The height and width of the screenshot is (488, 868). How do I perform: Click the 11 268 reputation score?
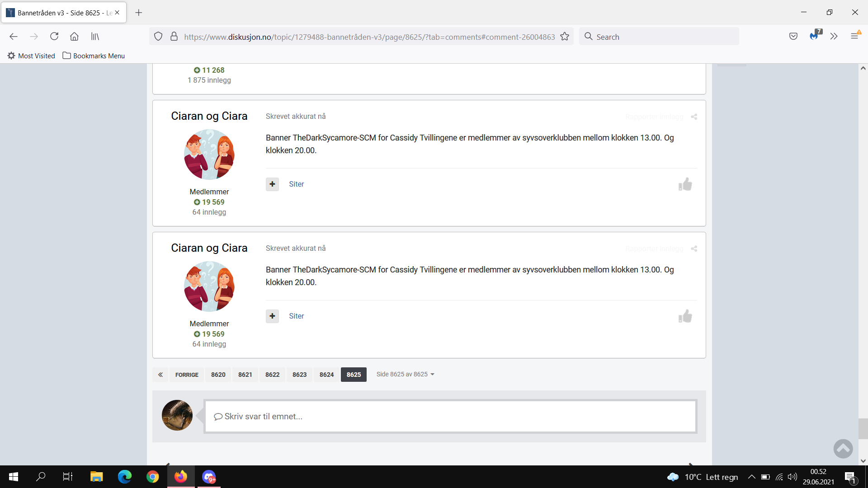point(209,70)
